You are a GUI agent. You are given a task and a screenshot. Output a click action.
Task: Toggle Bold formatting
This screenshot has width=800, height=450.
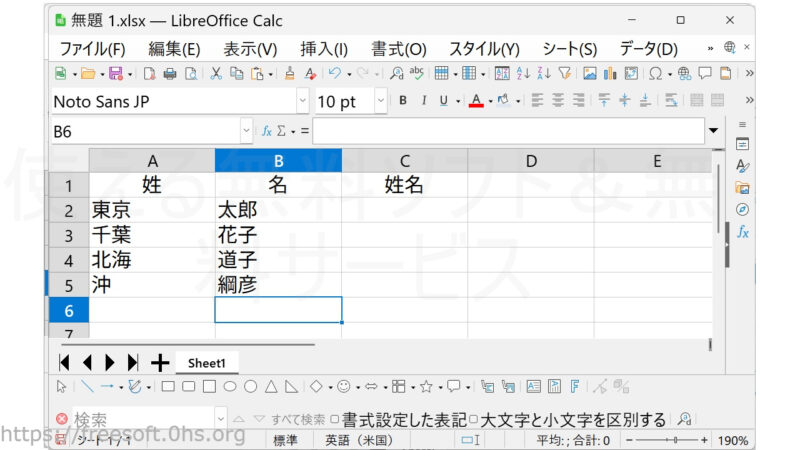click(403, 101)
